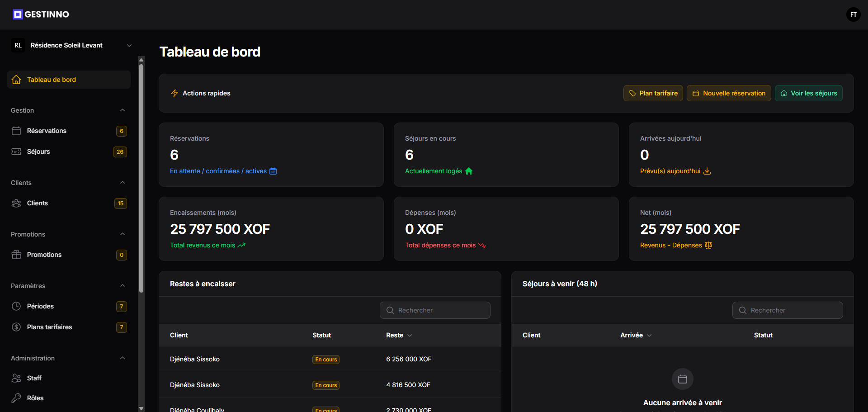Click the green house icon beside Actuellement logés
Image resolution: width=868 pixels, height=412 pixels.
coord(469,171)
